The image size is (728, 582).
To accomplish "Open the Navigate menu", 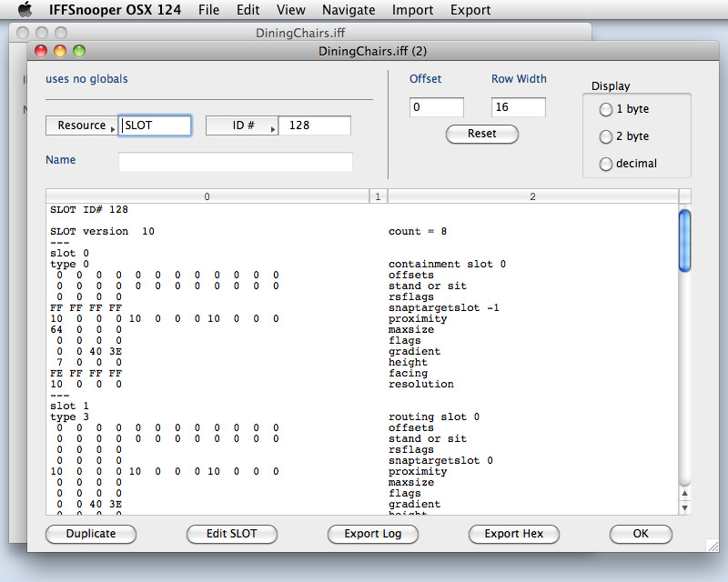I will tap(349, 11).
